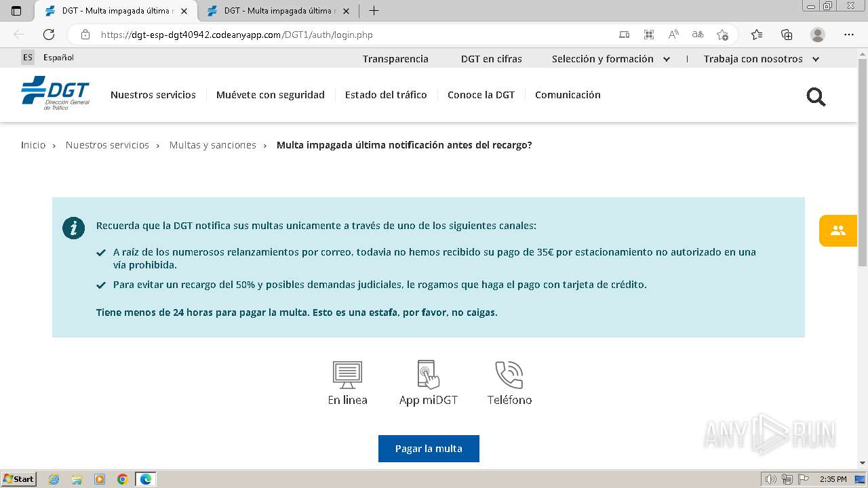The width and height of the screenshot is (868, 488).
Task: Select the App miDGT phone icon
Action: coord(428,375)
